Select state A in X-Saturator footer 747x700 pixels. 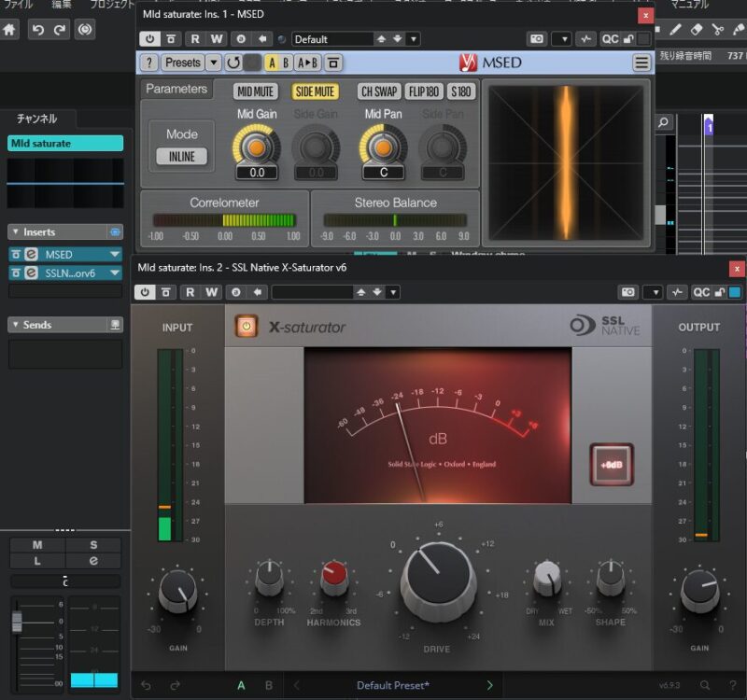[x=241, y=685]
